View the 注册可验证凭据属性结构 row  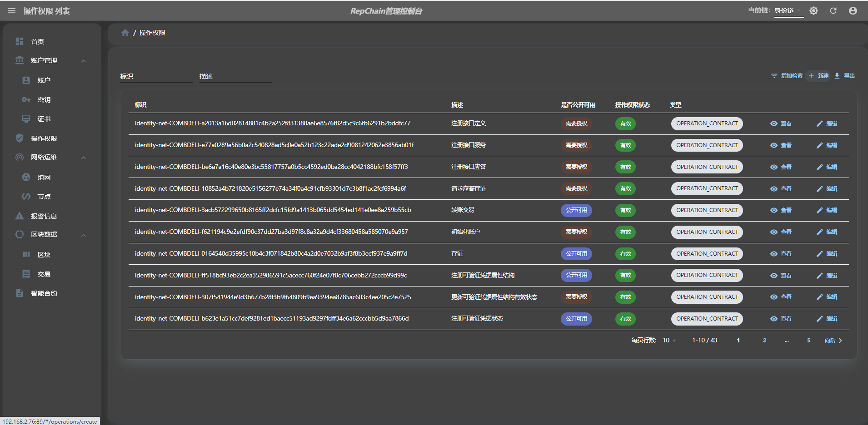pyautogui.click(x=781, y=276)
